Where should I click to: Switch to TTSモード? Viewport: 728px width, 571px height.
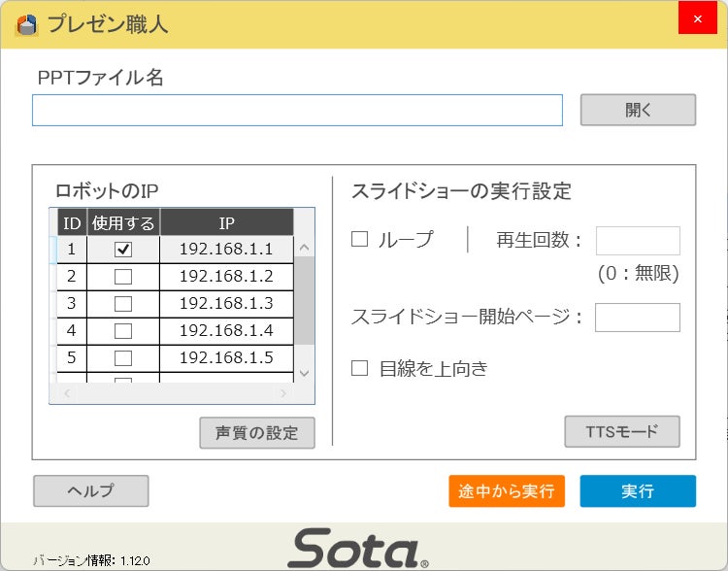(622, 431)
